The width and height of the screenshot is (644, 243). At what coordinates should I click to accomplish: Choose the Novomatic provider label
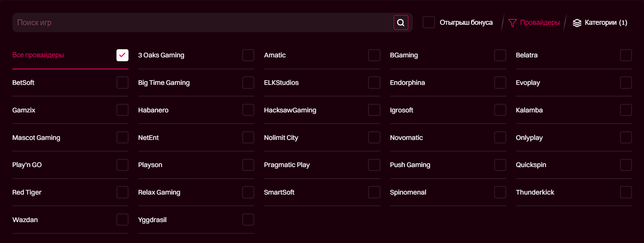tap(406, 138)
